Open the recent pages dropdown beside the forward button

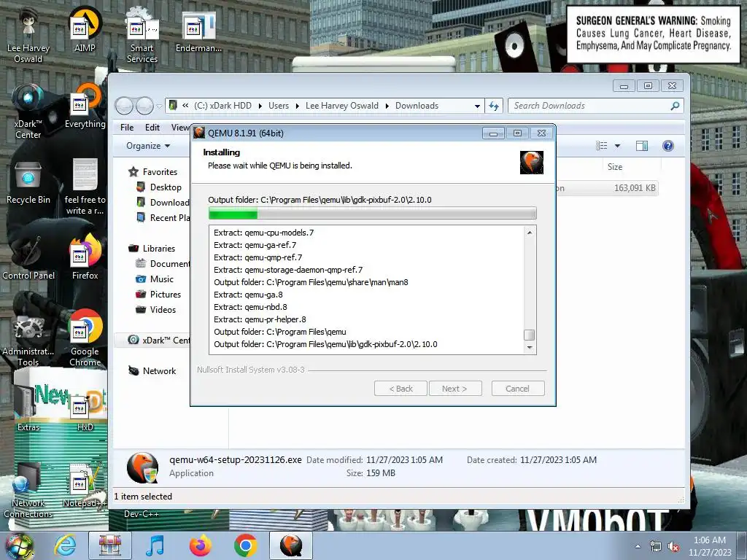pos(159,106)
